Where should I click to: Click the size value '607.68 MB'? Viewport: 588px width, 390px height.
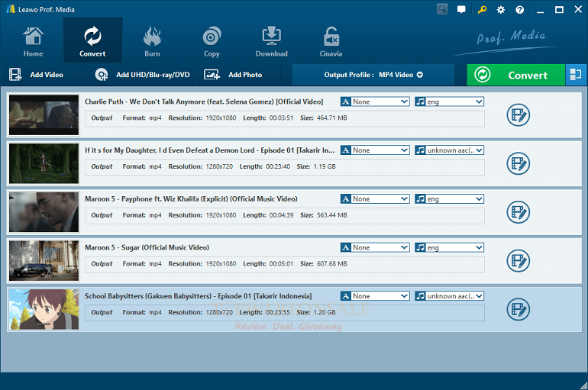point(332,264)
